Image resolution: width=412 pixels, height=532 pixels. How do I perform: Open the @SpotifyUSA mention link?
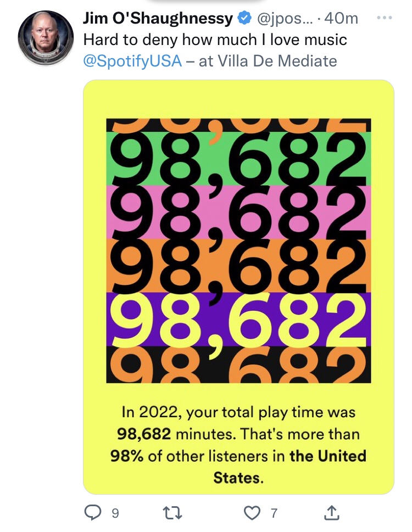click(132, 60)
